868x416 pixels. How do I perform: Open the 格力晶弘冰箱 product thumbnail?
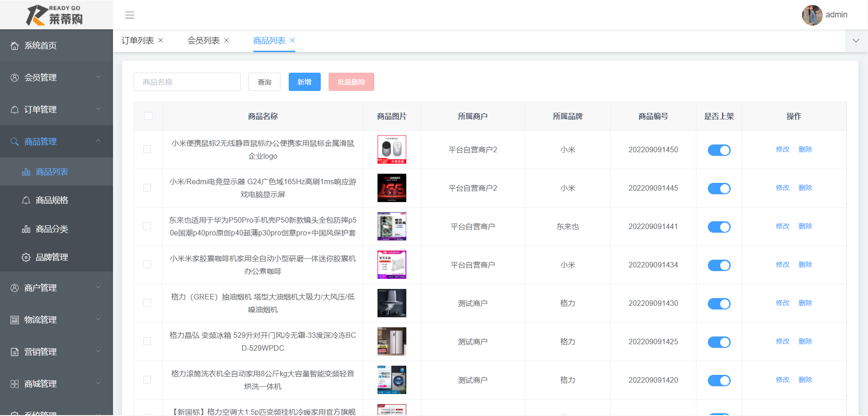(x=392, y=341)
